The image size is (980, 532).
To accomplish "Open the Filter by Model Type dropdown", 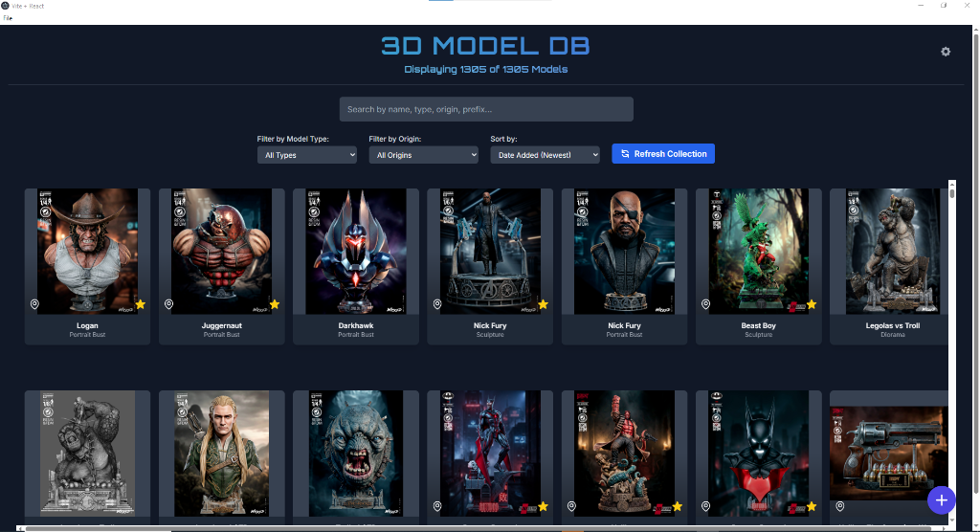I will (x=307, y=155).
